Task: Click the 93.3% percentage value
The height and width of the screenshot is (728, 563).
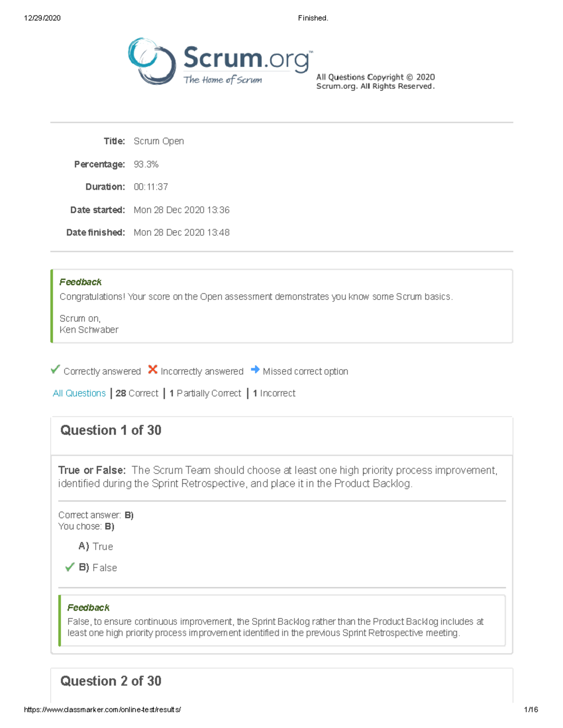Action: [146, 165]
